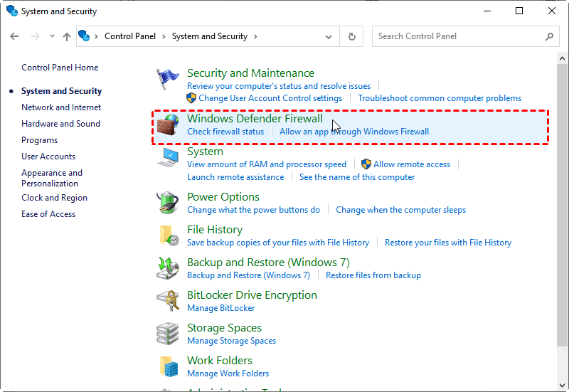Click the BitLocker Drive Encryption icon

coord(168,301)
